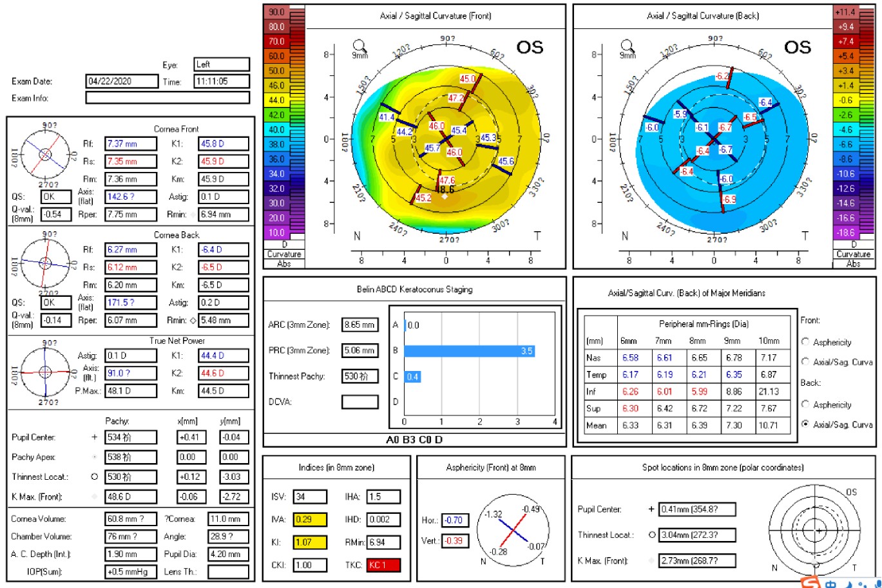Click the True Net Power axis diagram thumbnail
Screen dimensions: 882x588
click(x=45, y=372)
